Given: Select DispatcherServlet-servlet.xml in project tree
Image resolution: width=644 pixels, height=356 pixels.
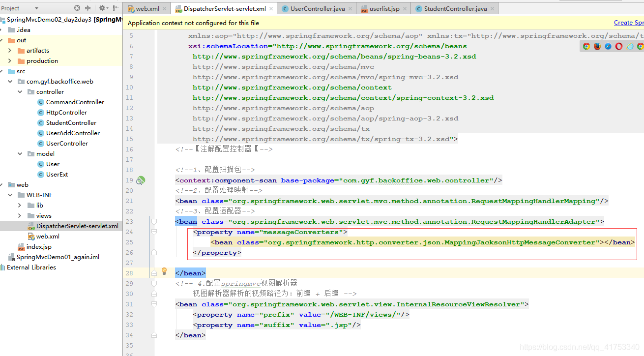Looking at the screenshot, I should click(x=77, y=226).
